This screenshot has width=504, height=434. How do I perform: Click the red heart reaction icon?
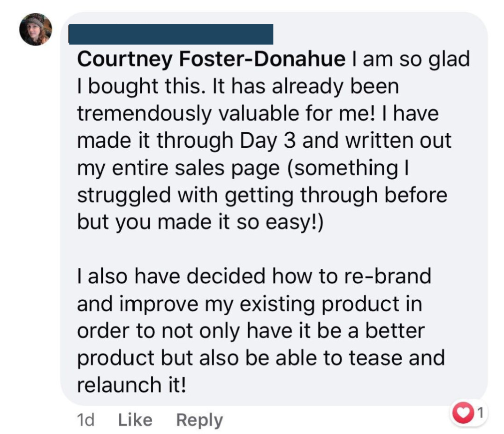(x=463, y=413)
